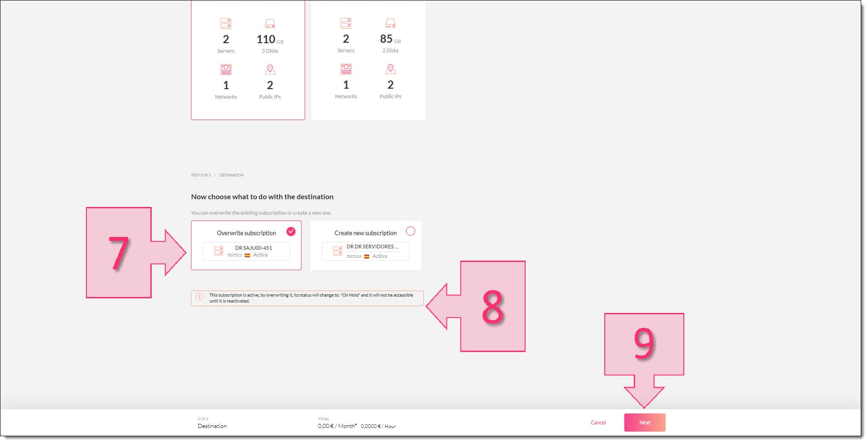
Task: Click the warning icon in the On Hold alert
Action: click(199, 296)
